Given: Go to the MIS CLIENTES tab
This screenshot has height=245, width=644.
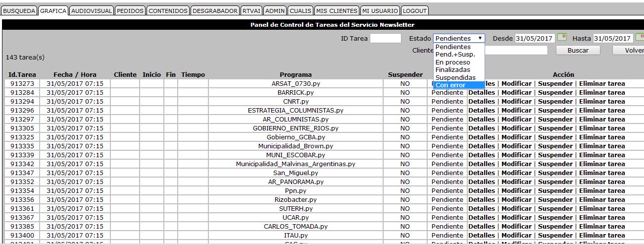Looking at the screenshot, I should click(x=337, y=10).
